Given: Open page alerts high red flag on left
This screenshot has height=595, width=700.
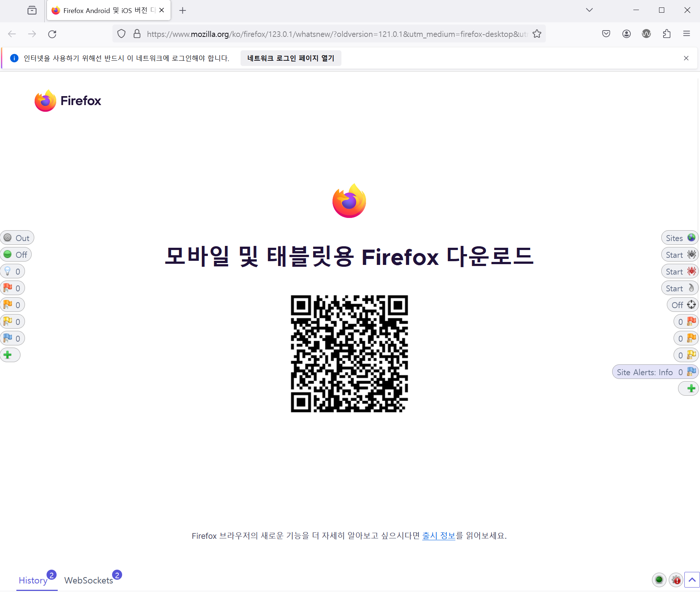Looking at the screenshot, I should [13, 288].
